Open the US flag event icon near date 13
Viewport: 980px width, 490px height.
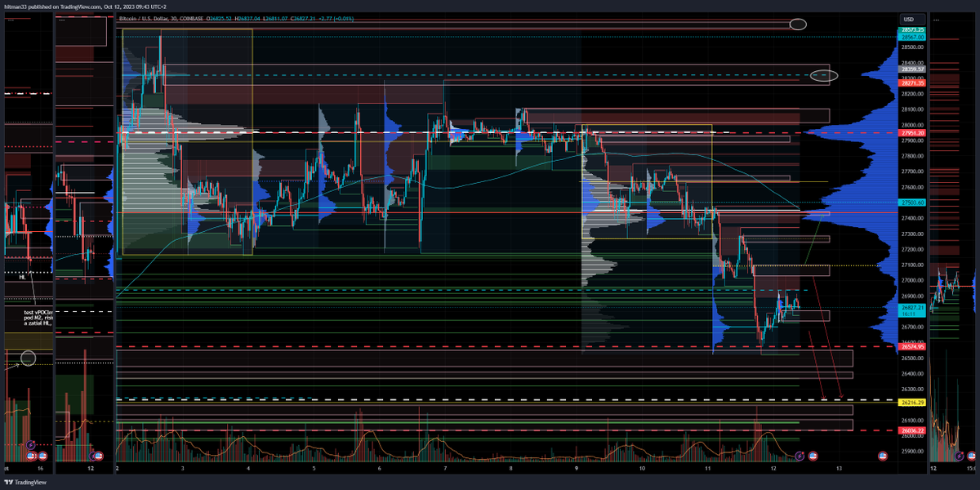[883, 454]
